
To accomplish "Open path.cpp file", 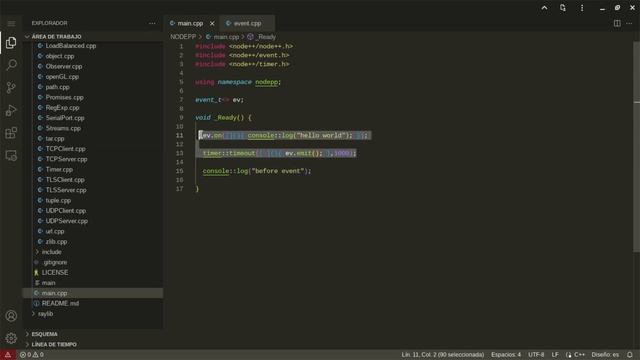I will pos(57,87).
